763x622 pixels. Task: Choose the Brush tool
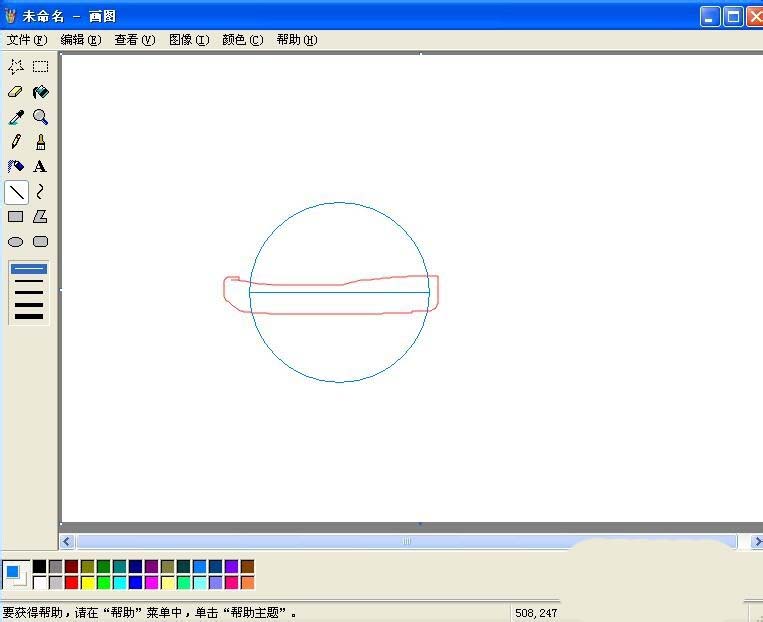[40, 142]
